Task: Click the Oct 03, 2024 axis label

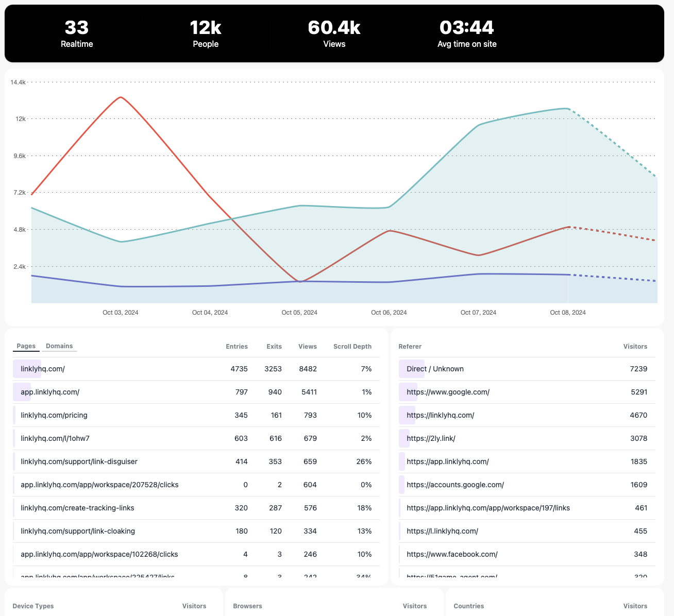Action: [121, 313]
